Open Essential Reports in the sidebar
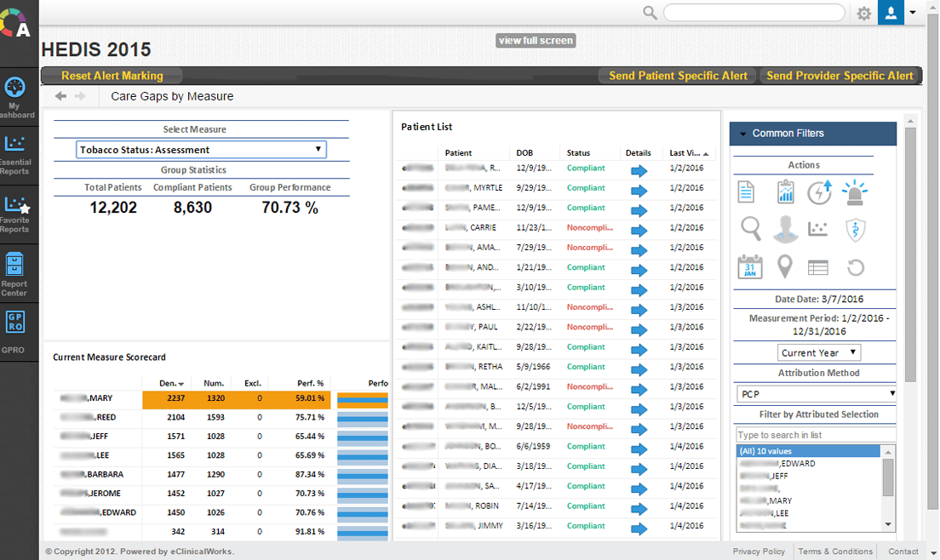 click(x=15, y=155)
